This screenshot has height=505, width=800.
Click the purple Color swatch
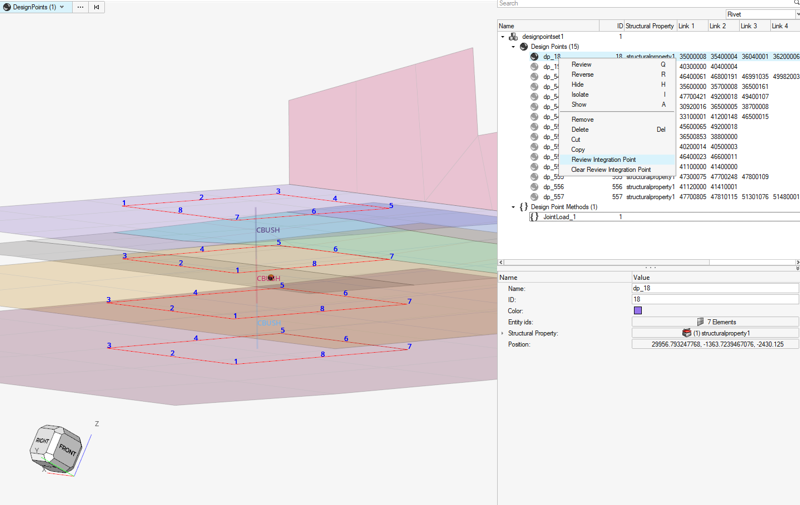(638, 311)
